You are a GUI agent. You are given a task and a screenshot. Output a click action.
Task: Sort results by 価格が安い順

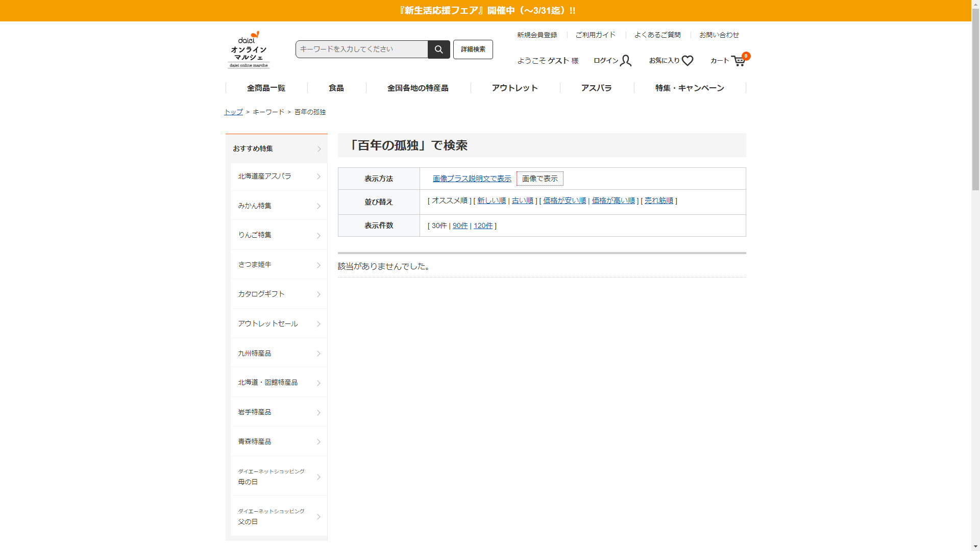click(564, 201)
